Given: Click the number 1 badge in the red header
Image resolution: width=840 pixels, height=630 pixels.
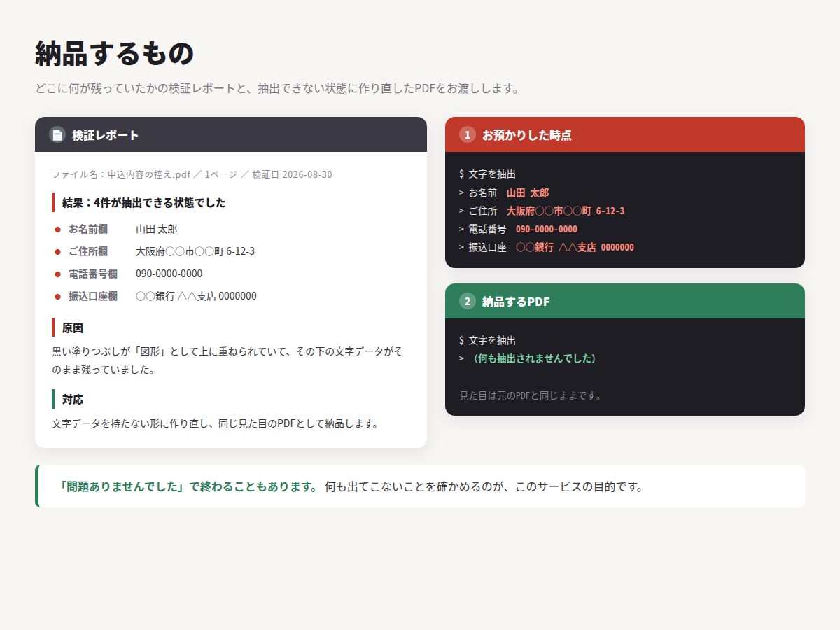Looking at the screenshot, I should pos(468,134).
